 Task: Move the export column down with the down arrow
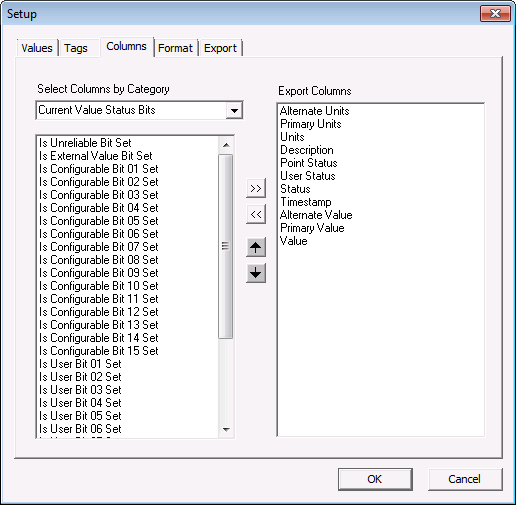tap(256, 273)
